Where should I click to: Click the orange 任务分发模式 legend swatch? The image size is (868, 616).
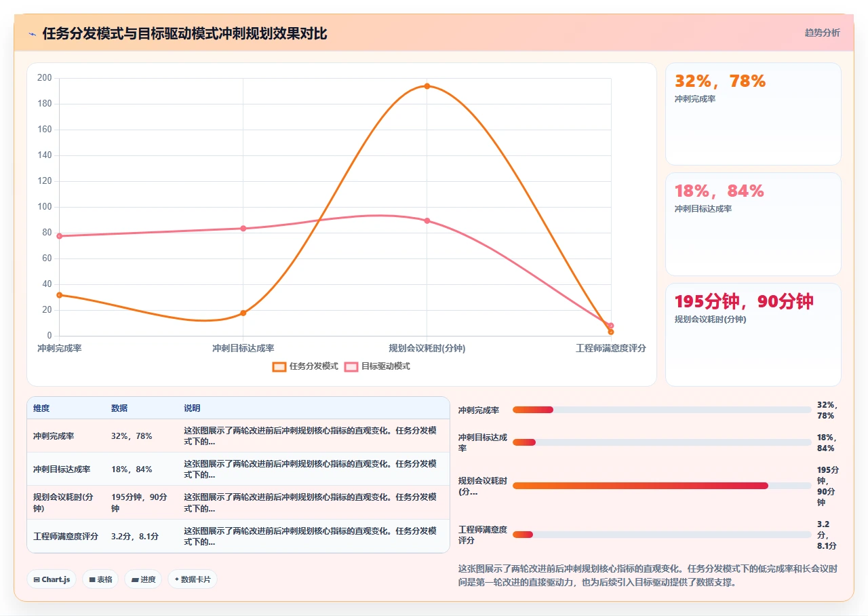pyautogui.click(x=279, y=366)
